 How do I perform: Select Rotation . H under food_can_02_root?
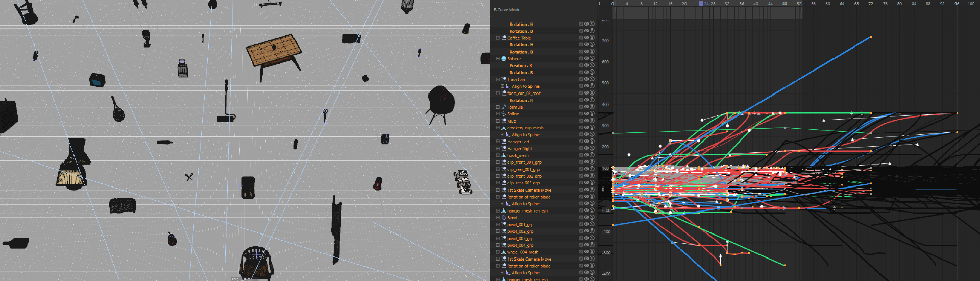point(521,100)
